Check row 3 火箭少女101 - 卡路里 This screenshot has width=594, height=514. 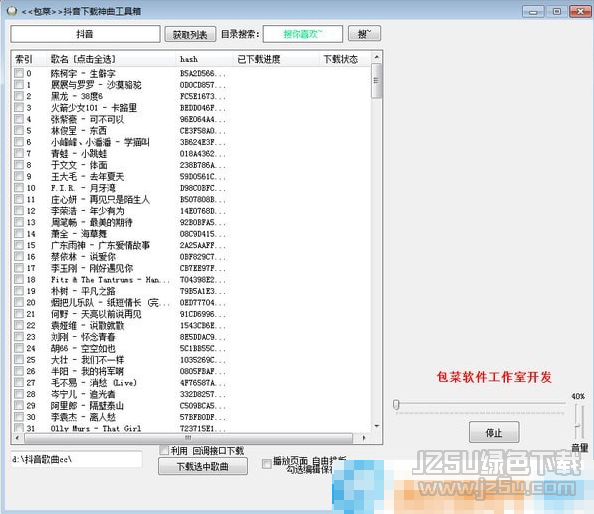[19, 107]
